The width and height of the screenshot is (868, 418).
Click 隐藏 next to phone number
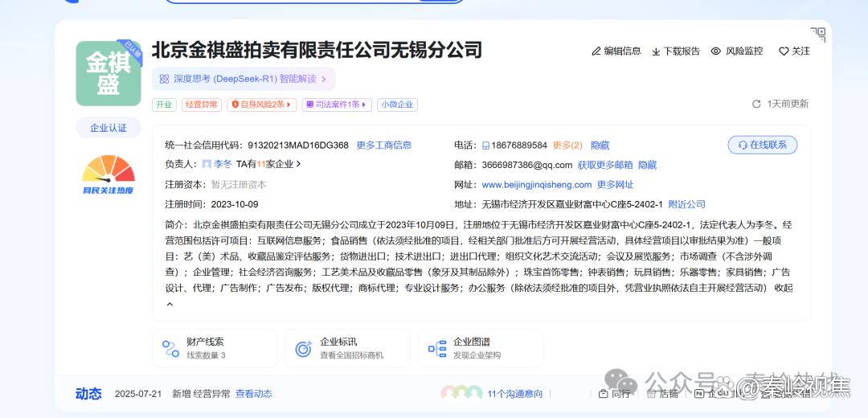pos(600,145)
